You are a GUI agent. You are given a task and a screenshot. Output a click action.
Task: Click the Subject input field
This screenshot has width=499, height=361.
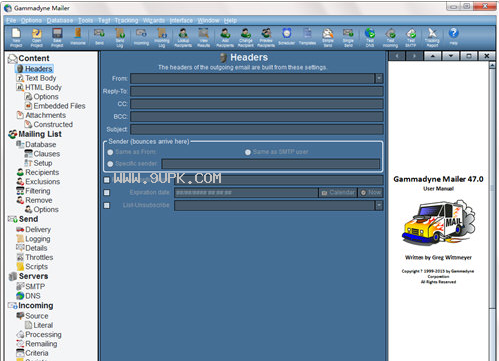pyautogui.click(x=257, y=129)
